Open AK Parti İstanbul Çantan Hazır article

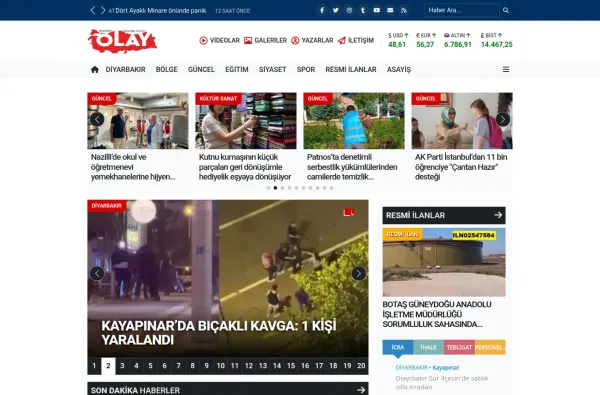point(461,167)
